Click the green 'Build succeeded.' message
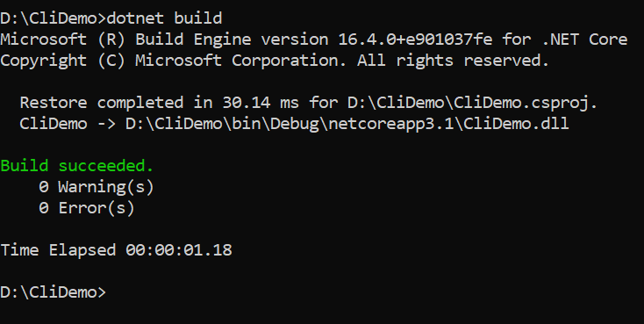Screen dimensions: 644x324 77,166
